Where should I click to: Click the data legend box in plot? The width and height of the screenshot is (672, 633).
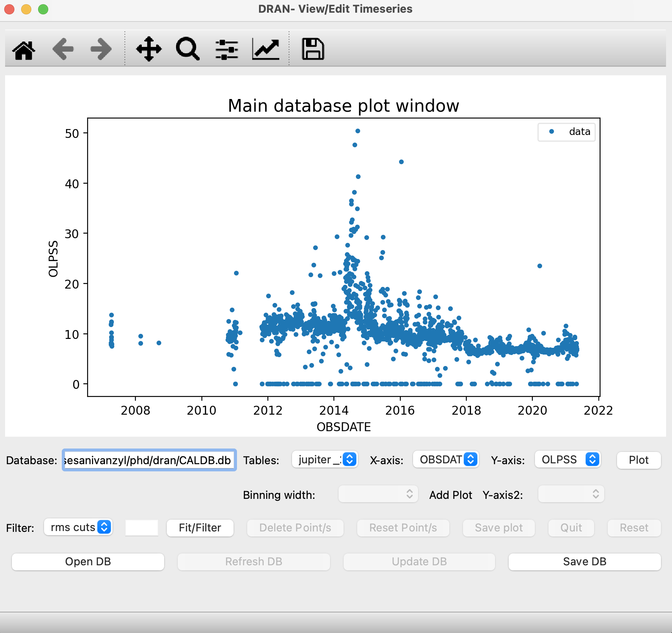point(567,132)
